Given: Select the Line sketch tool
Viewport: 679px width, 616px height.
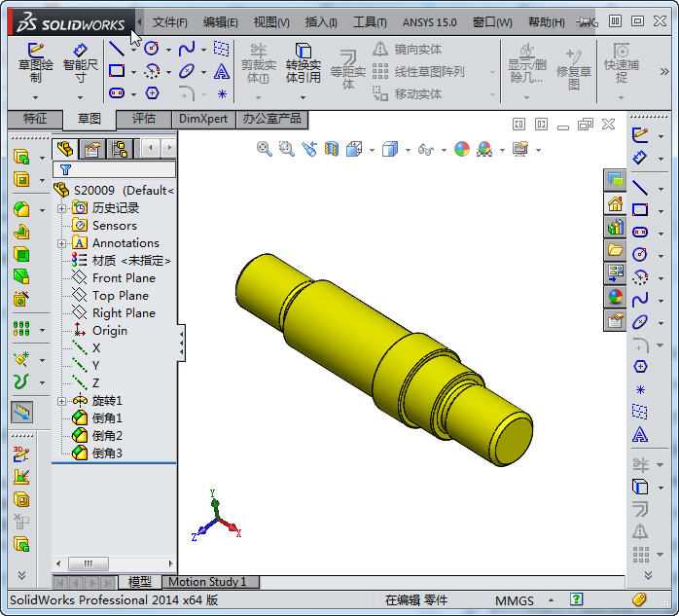Looking at the screenshot, I should (x=117, y=49).
